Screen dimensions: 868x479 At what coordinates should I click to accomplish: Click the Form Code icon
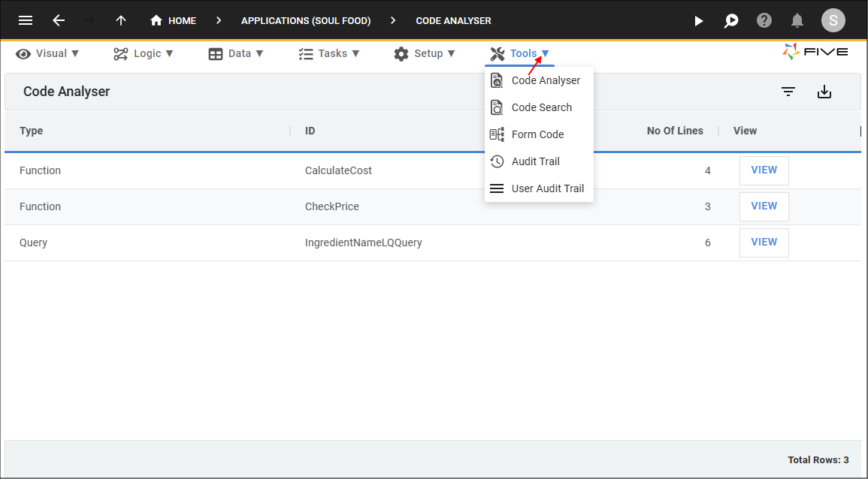(497, 134)
